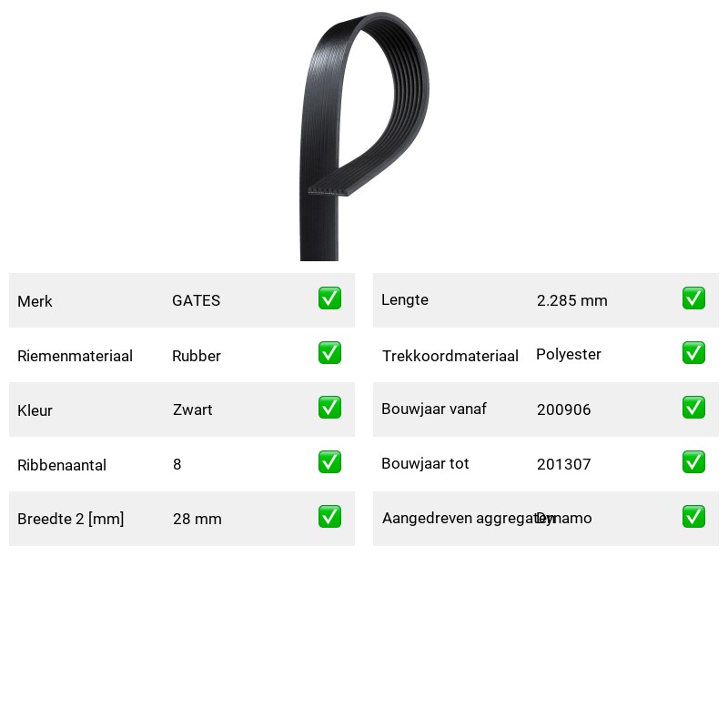The height and width of the screenshot is (728, 728).
Task: Click the green checkmark for Bouwjaar tot 201307
Action: pyautogui.click(x=693, y=462)
